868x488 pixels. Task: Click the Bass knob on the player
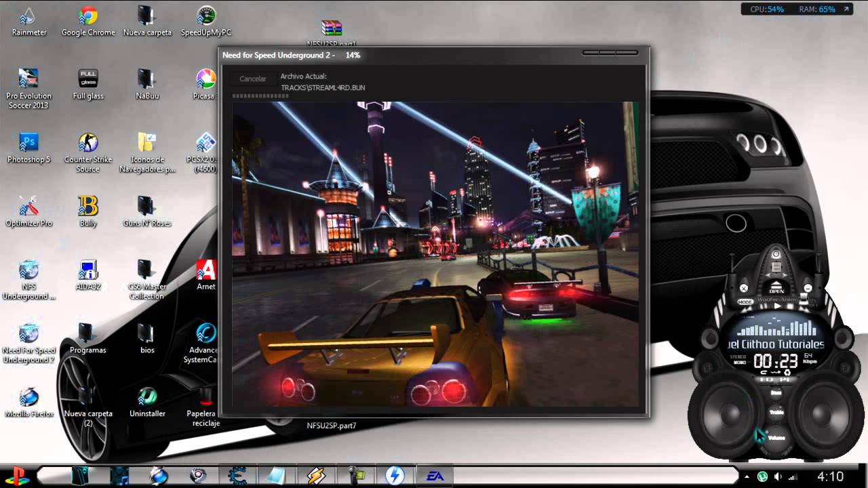[x=776, y=392]
